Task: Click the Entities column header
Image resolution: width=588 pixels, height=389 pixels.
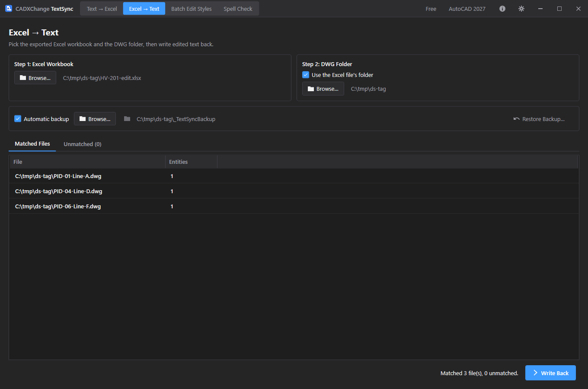Action: pos(191,162)
